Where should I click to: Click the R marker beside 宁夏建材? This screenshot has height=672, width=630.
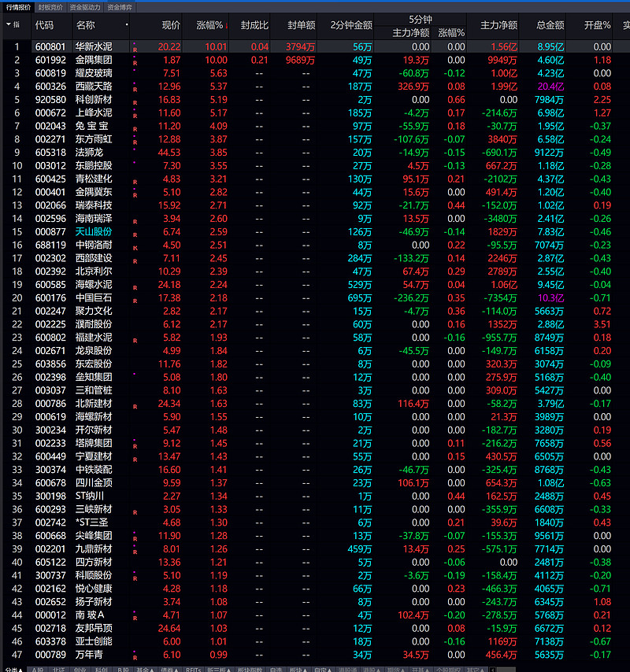pos(135,460)
